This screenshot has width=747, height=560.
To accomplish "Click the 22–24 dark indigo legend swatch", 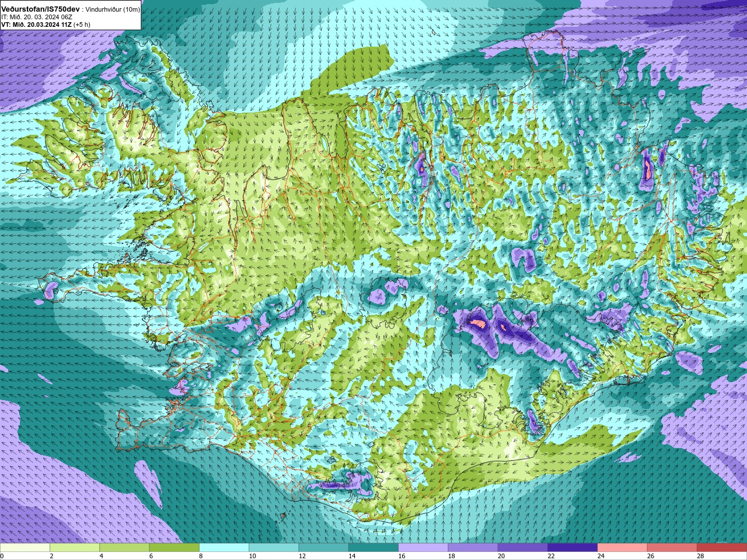I will (573, 548).
